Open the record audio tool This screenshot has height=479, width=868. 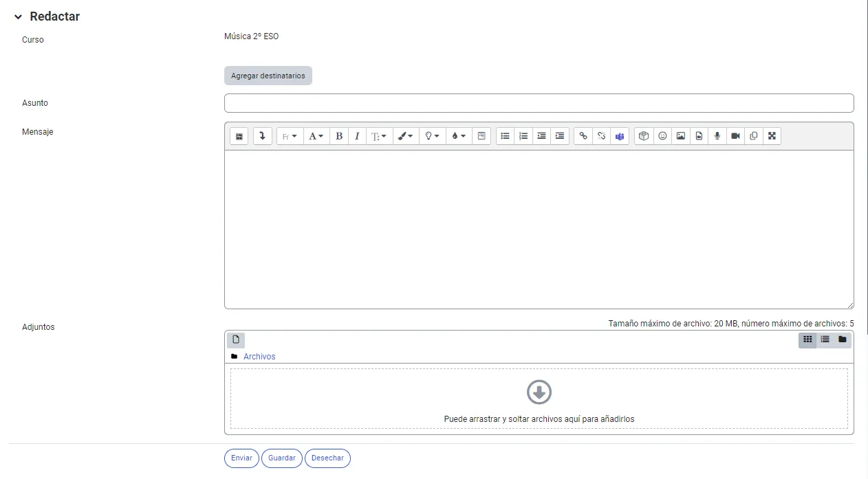pos(717,135)
